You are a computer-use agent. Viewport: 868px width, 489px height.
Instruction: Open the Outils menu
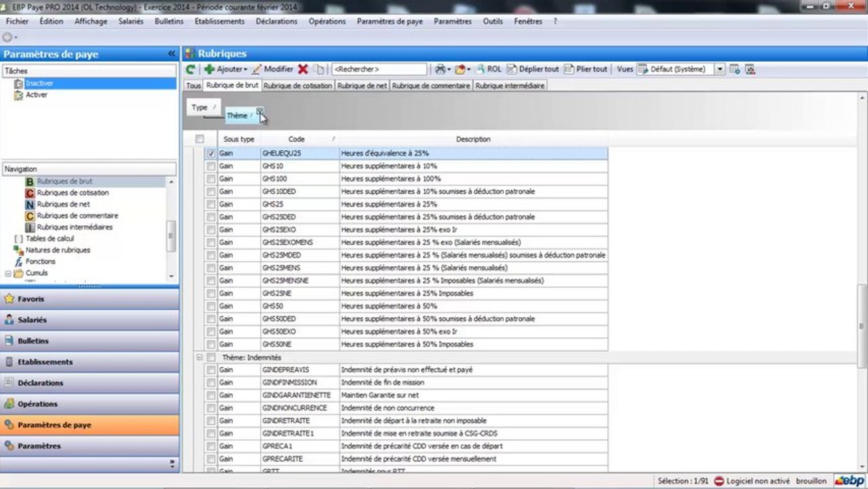(x=493, y=22)
